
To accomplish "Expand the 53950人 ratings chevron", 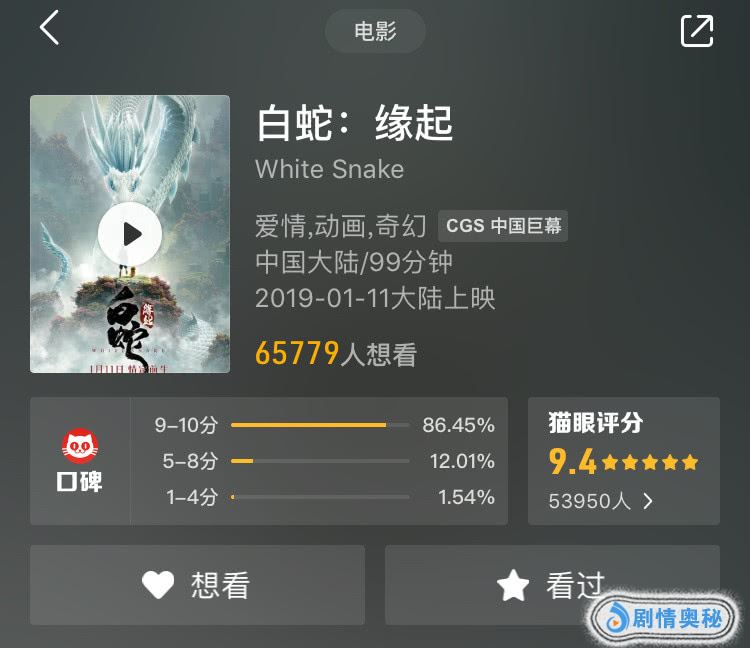I will coord(648,501).
